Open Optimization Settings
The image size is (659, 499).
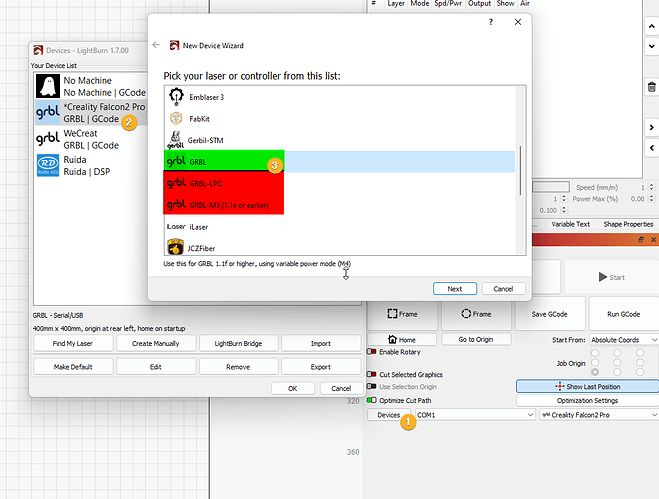pos(588,400)
